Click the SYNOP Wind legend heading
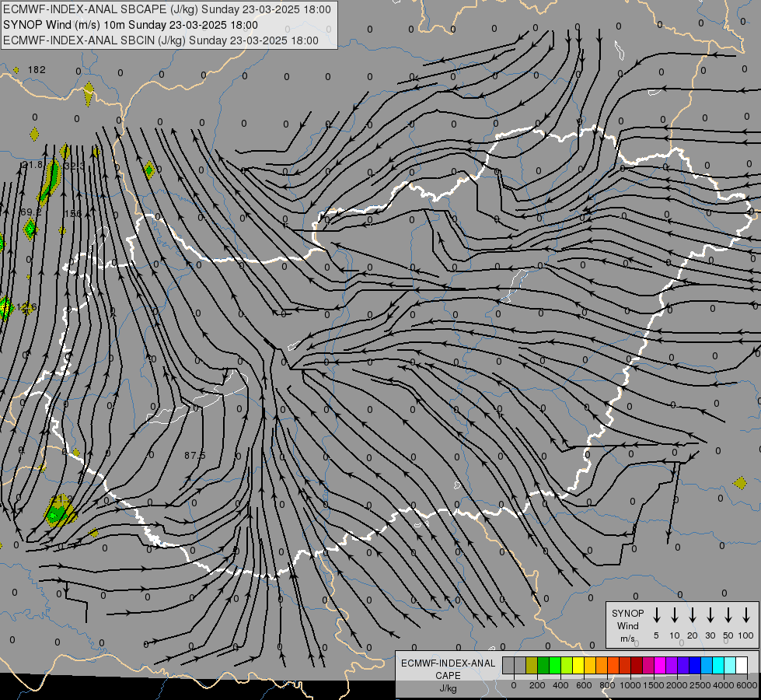 coord(627,619)
